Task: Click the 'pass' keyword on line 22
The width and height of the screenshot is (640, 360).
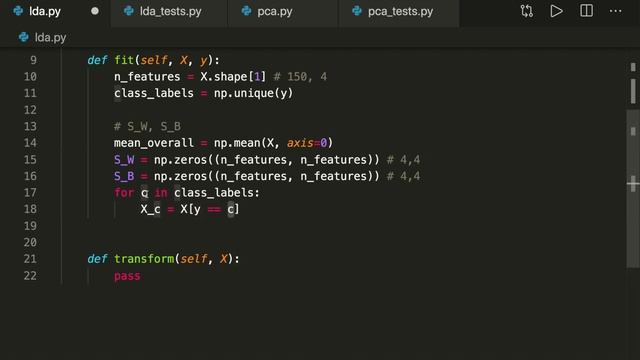Action: coord(127,276)
